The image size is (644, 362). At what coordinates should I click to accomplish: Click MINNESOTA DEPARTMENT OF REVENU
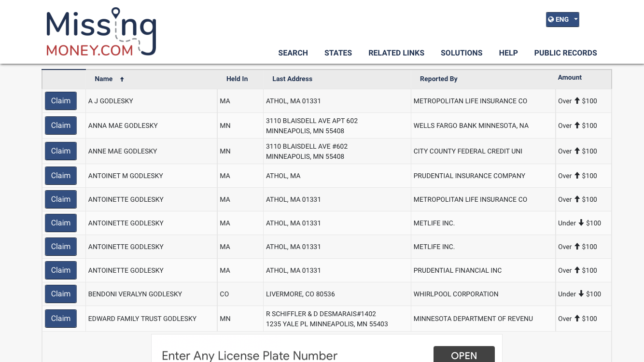(x=473, y=319)
